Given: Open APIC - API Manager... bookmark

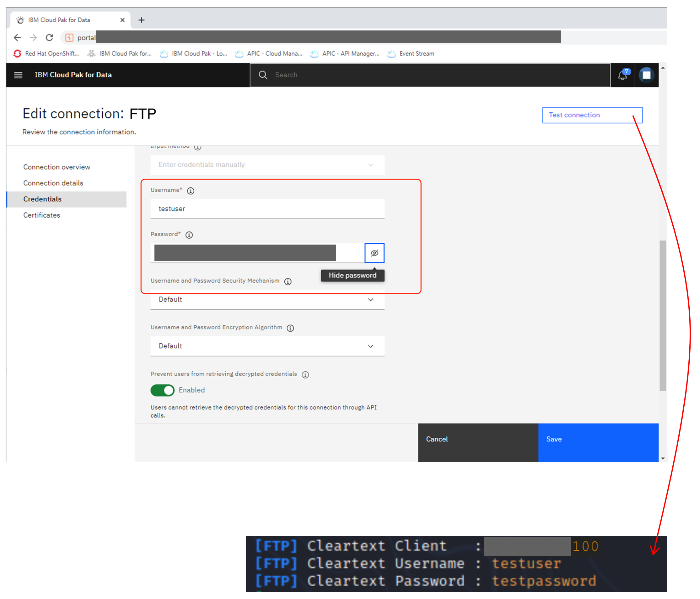Looking at the screenshot, I should (345, 54).
